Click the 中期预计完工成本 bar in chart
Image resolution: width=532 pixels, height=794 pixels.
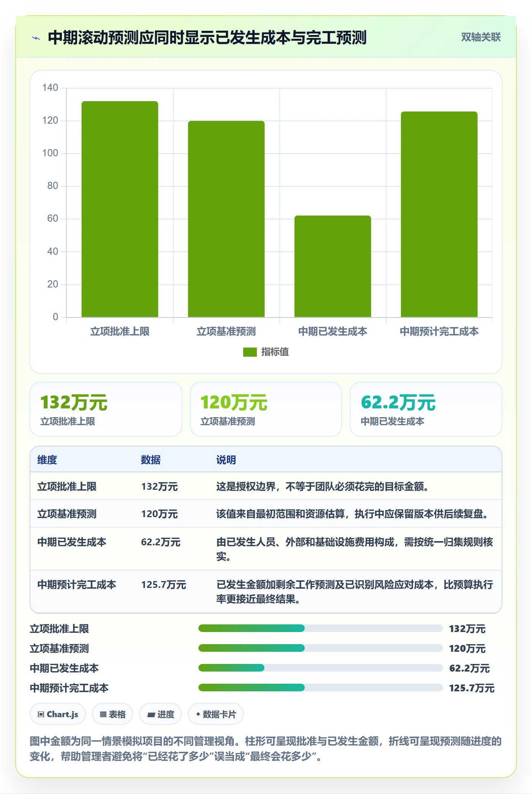coord(439,214)
